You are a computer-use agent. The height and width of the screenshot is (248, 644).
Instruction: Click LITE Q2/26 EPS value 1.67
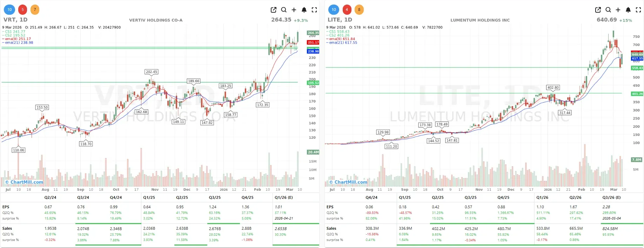pos(573,207)
